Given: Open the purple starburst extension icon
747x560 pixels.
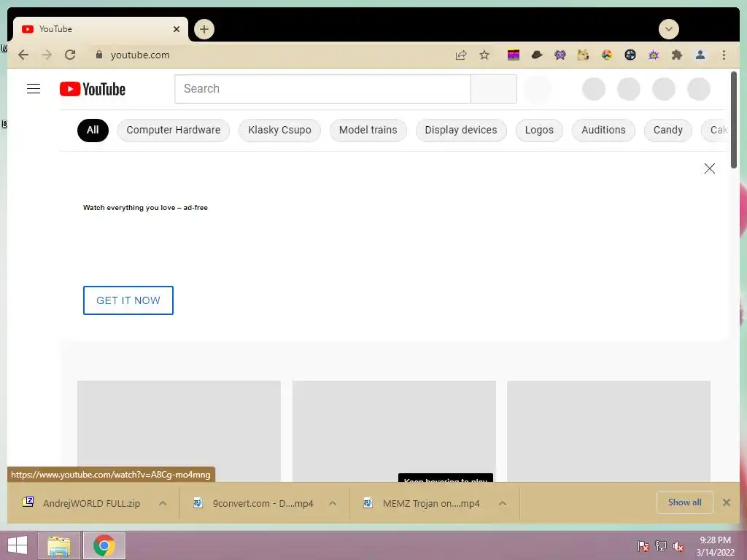Looking at the screenshot, I should coord(654,55).
